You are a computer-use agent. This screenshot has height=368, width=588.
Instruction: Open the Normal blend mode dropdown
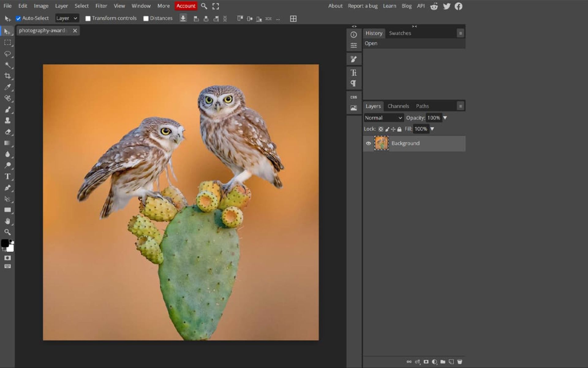383,118
